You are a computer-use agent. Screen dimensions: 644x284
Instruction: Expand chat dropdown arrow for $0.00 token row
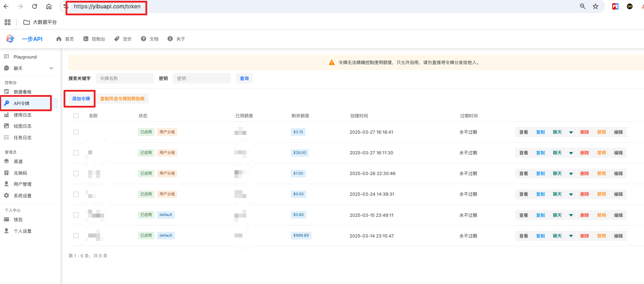571,195
